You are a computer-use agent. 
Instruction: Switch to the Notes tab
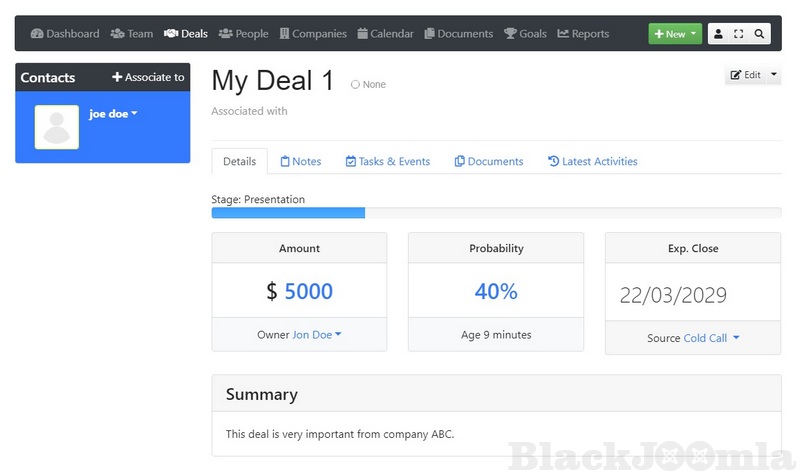click(x=301, y=161)
